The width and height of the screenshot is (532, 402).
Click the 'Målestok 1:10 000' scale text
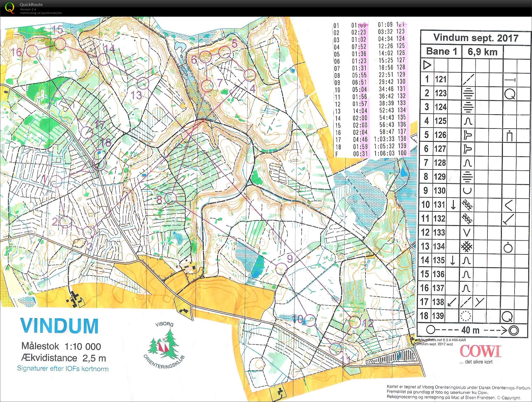pyautogui.click(x=61, y=346)
